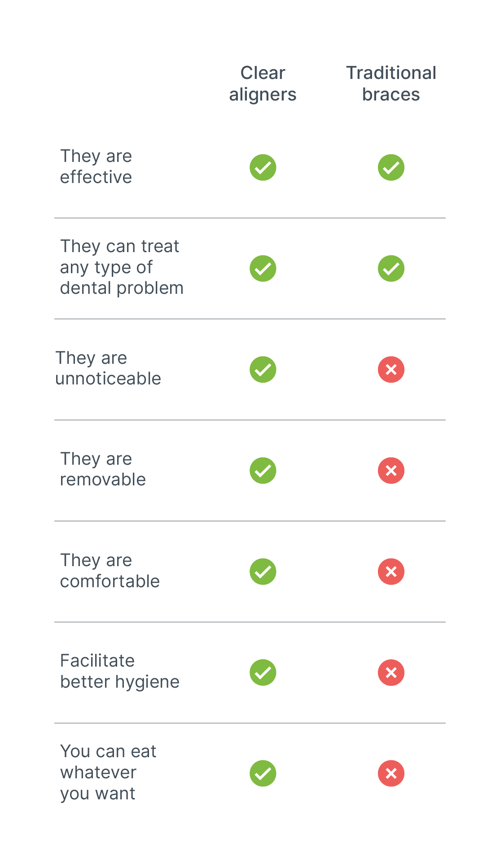Click red X in the comfortable row
Image resolution: width=500 pixels, height=868 pixels.
[391, 571]
